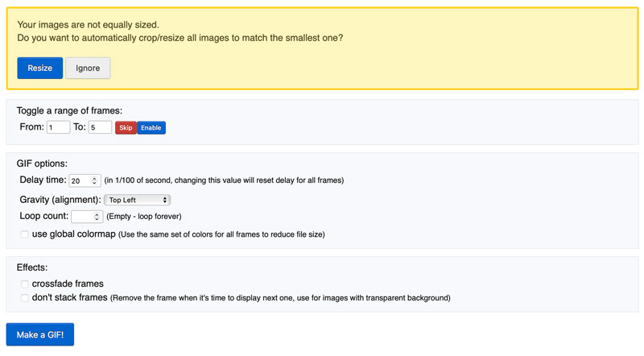644x356 pixels.
Task: Click into the To frame number field
Action: point(100,127)
